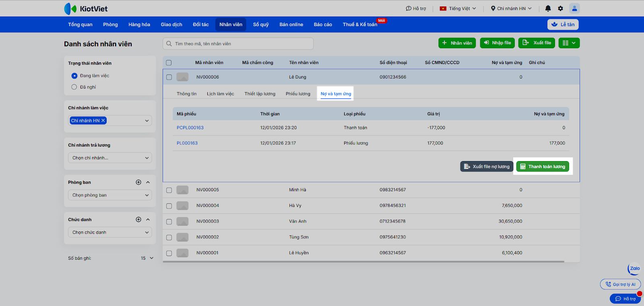Image resolution: width=644 pixels, height=306 pixels.
Task: Add a job title with the Chức danh plus icon
Action: (x=138, y=219)
